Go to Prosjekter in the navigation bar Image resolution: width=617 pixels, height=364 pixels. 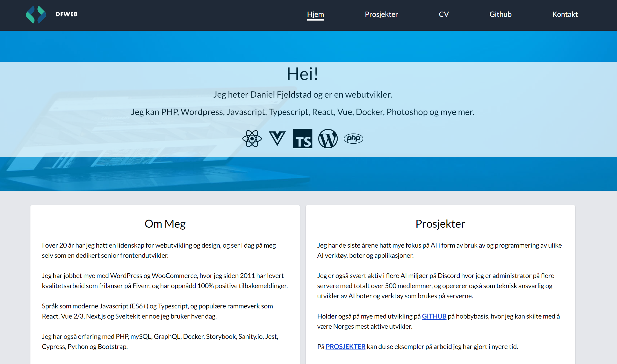381,14
